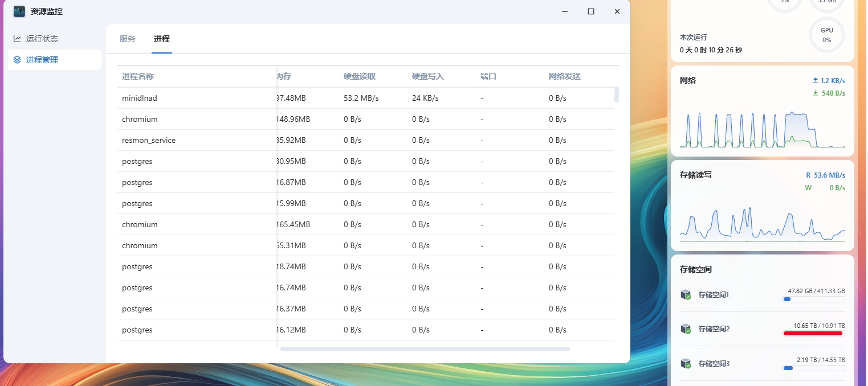This screenshot has height=386, width=868.
Task: Click the network upload arrow icon
Action: pos(815,81)
